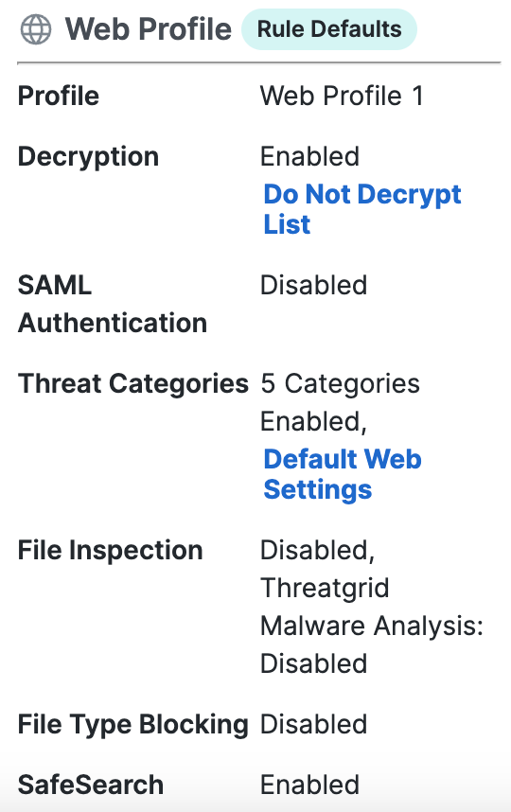Click the Decryption label
Viewport: 511px width, 812px height.
(88, 156)
